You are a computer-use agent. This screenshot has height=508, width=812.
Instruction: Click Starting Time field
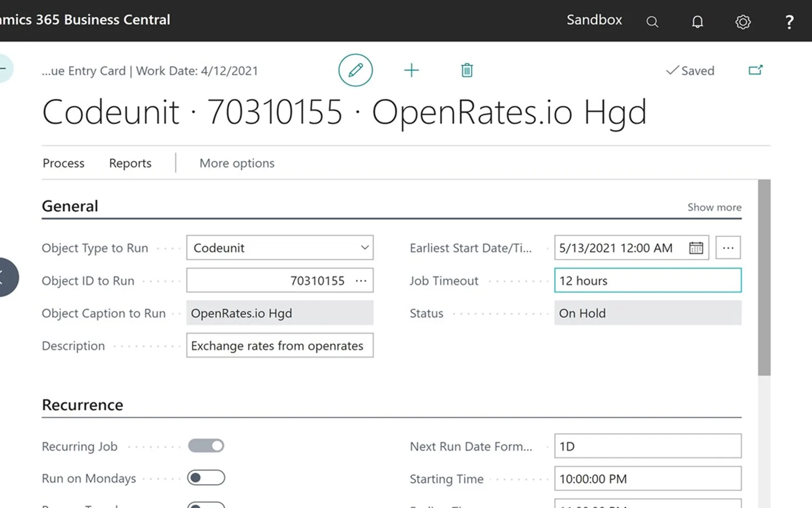[x=648, y=479]
